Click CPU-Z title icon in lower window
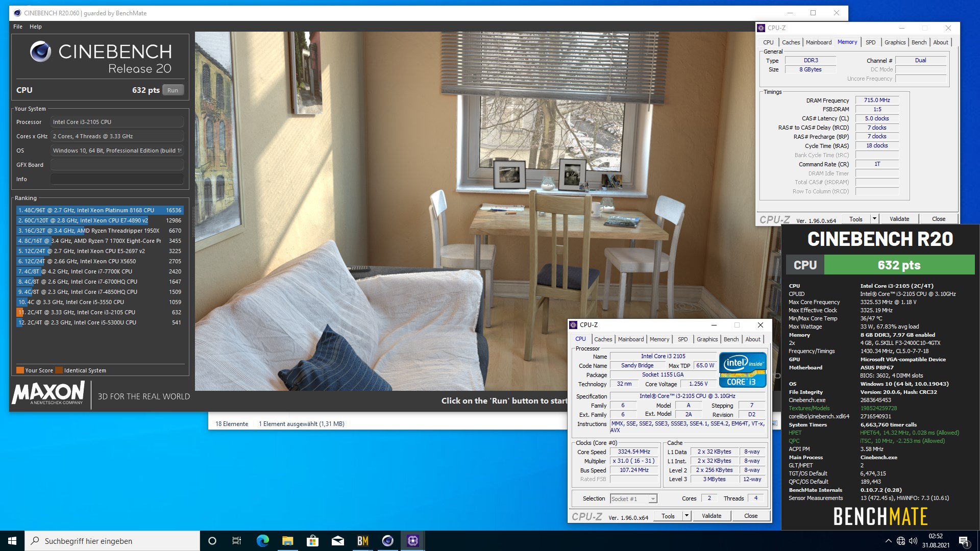This screenshot has height=551, width=980. click(574, 325)
